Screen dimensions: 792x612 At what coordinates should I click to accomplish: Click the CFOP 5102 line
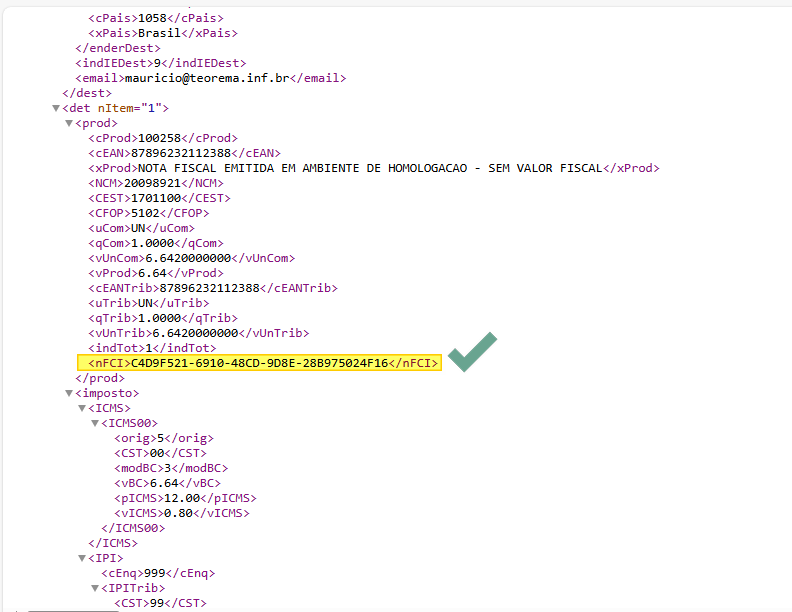[148, 213]
